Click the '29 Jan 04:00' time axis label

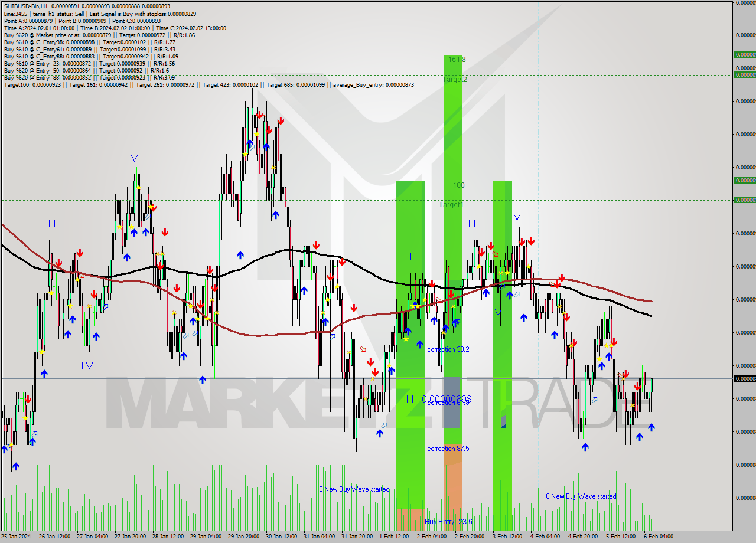click(206, 537)
